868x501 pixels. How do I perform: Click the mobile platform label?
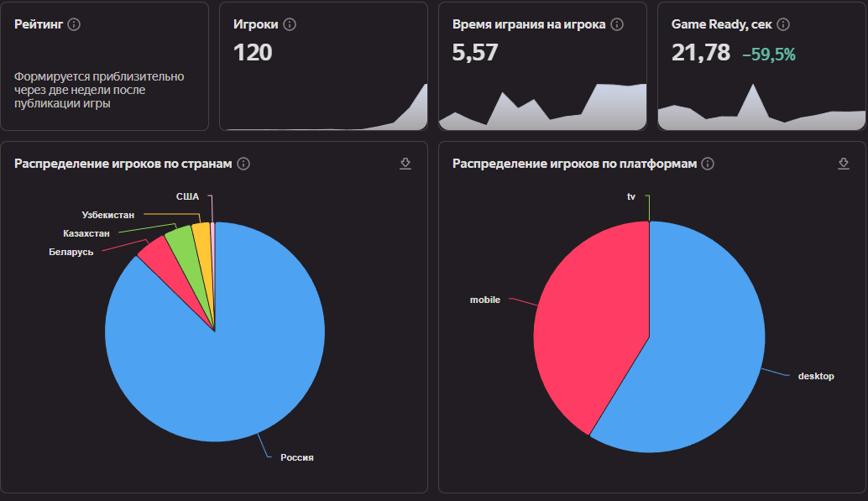coord(485,300)
